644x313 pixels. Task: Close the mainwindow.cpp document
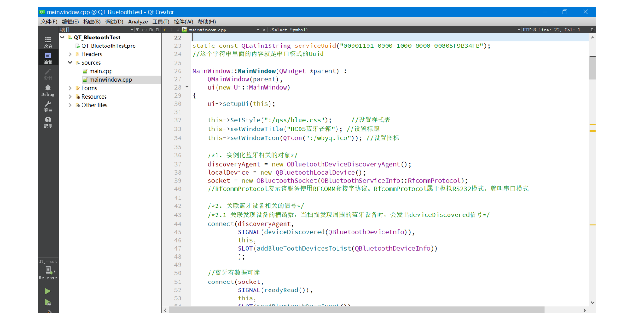click(x=264, y=30)
